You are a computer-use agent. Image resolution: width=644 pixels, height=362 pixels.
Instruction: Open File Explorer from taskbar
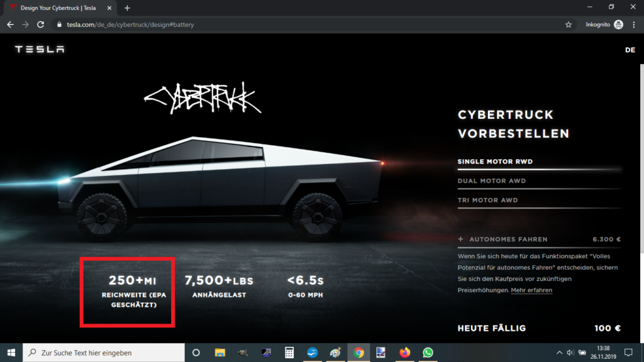click(220, 353)
